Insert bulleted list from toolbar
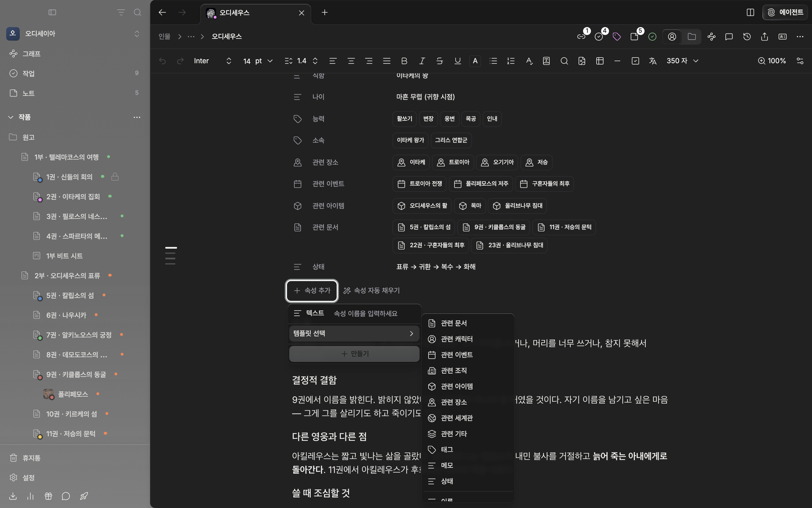Viewport: 812px width, 508px height. pos(493,61)
